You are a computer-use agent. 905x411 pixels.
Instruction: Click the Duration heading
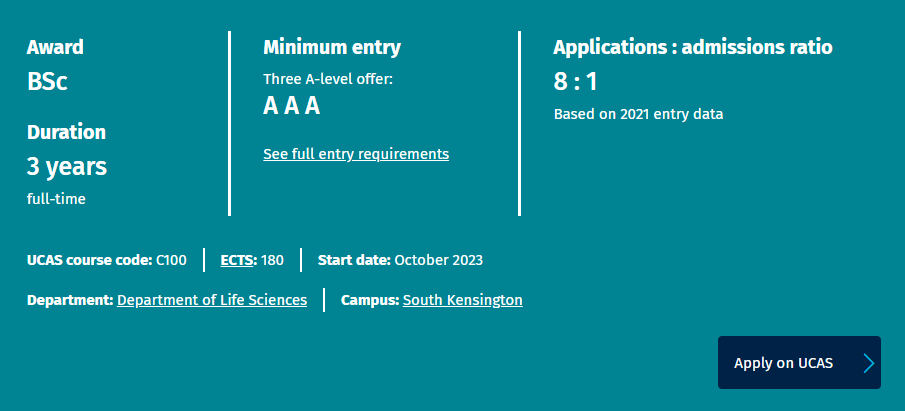pos(66,133)
